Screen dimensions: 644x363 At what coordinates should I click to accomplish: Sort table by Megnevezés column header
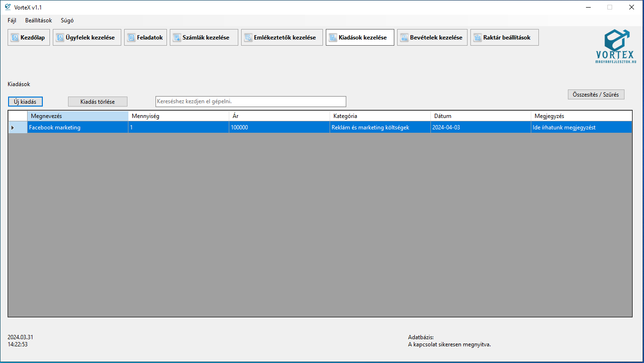(x=78, y=116)
